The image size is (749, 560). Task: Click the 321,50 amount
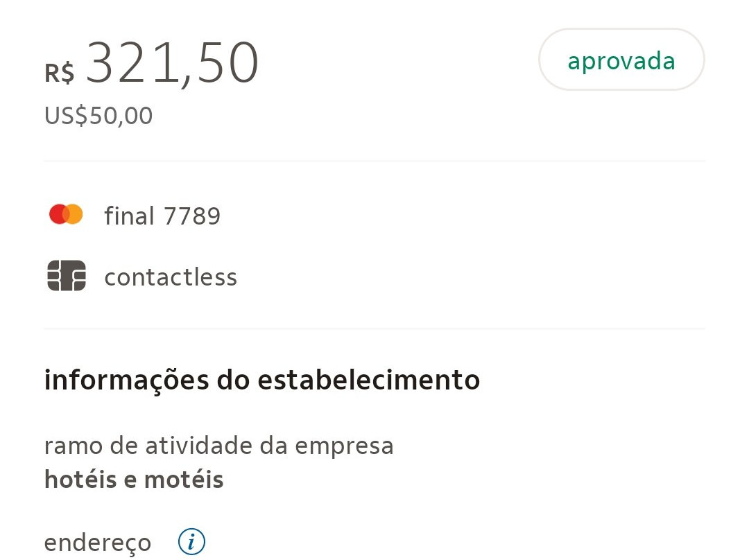pos(171,64)
